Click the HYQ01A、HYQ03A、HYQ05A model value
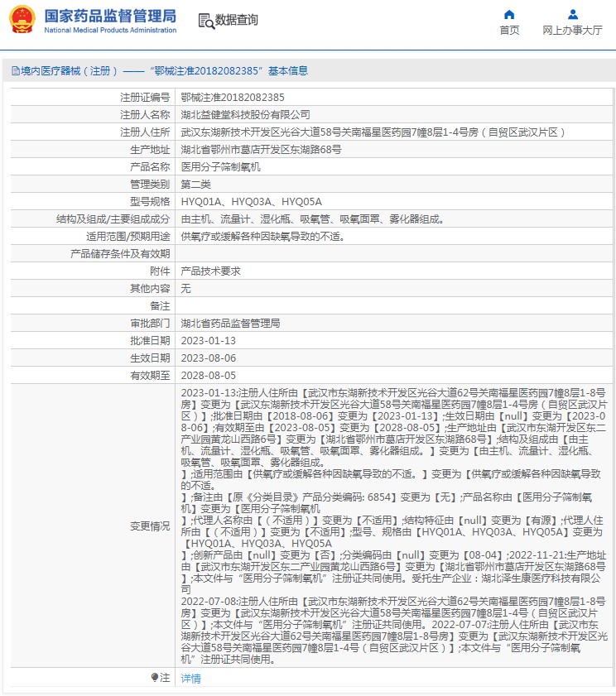616x696 pixels. [x=252, y=202]
